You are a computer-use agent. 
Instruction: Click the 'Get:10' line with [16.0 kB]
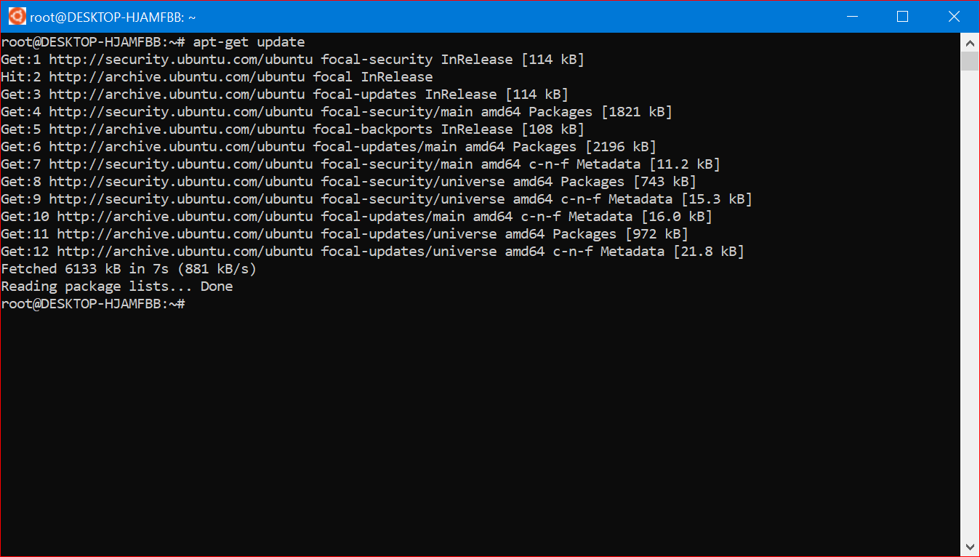356,217
